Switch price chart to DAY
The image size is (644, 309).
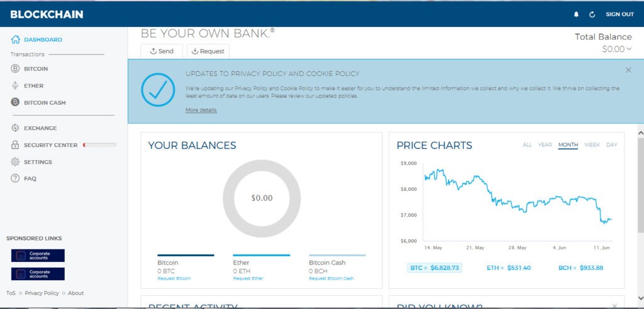pyautogui.click(x=611, y=145)
